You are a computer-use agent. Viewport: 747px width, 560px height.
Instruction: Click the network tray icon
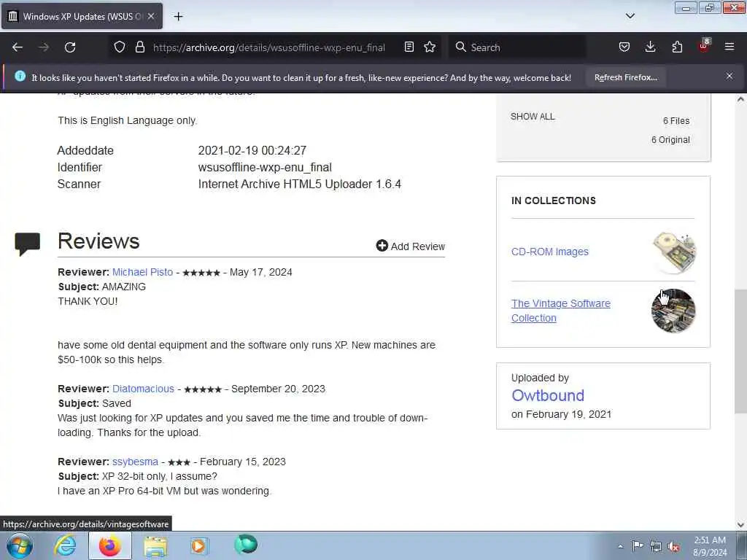point(656,546)
